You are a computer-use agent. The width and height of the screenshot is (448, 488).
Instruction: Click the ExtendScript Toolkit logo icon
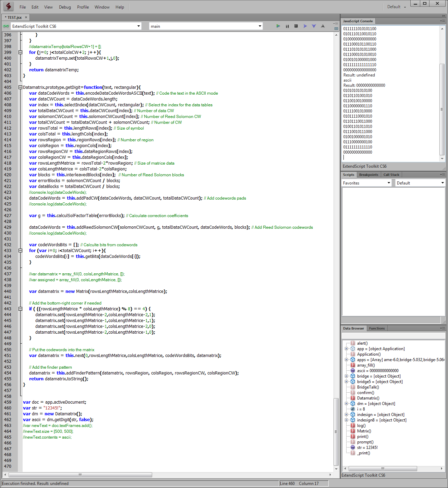coord(8,7)
